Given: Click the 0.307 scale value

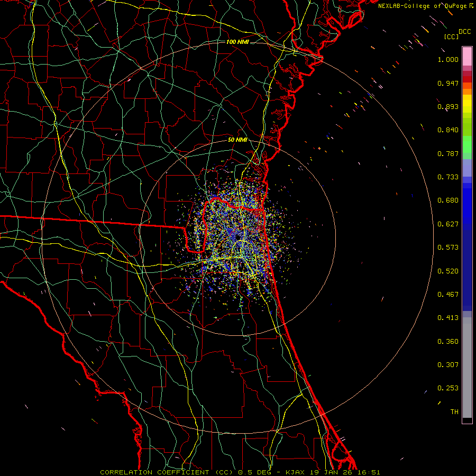Looking at the screenshot, I should pyautogui.click(x=448, y=365).
